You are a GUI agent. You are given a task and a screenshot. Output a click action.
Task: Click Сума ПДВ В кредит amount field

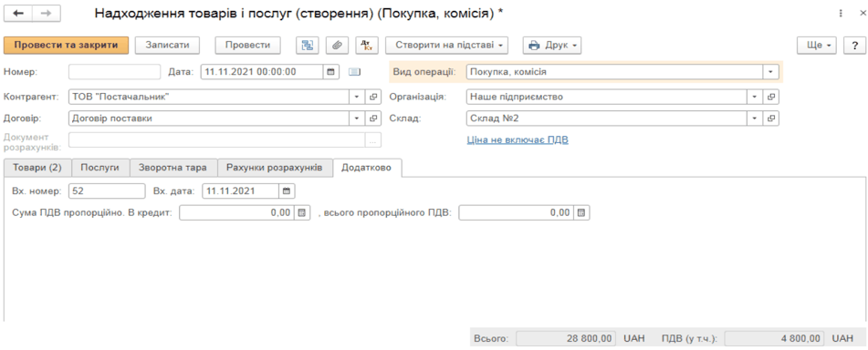(237, 213)
